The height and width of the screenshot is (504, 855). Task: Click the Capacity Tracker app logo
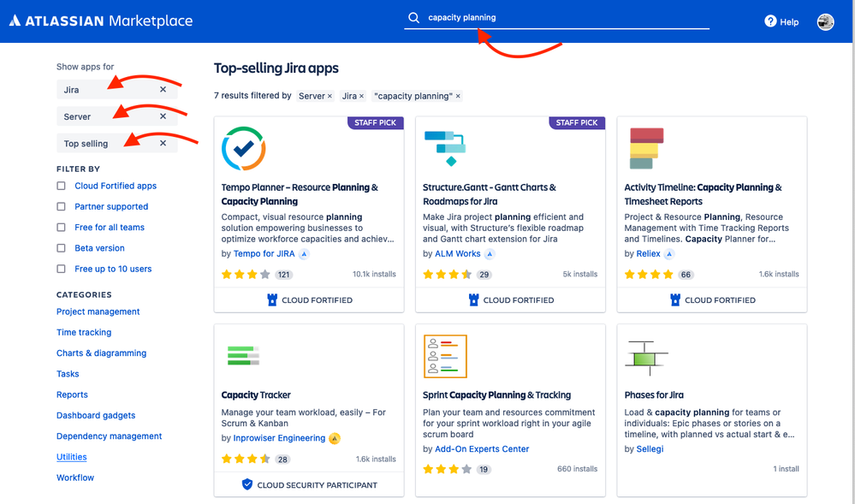point(243,356)
